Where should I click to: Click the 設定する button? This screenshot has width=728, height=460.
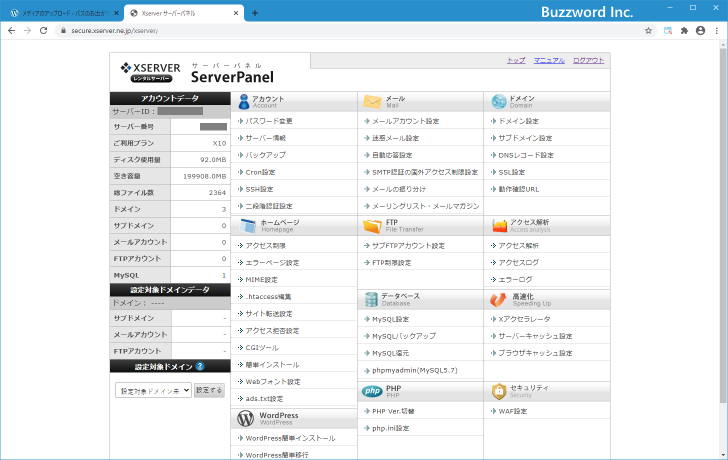pyautogui.click(x=209, y=390)
